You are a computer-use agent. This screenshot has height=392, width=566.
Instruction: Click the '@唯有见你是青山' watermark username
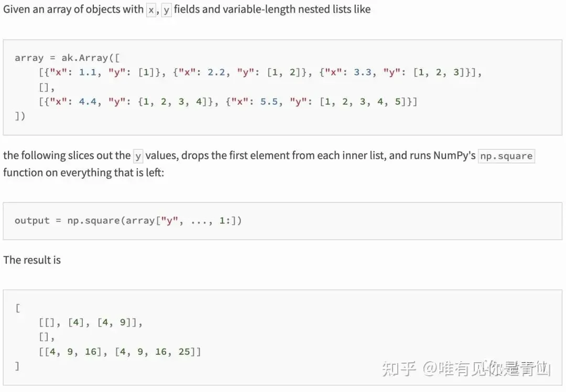487,369
